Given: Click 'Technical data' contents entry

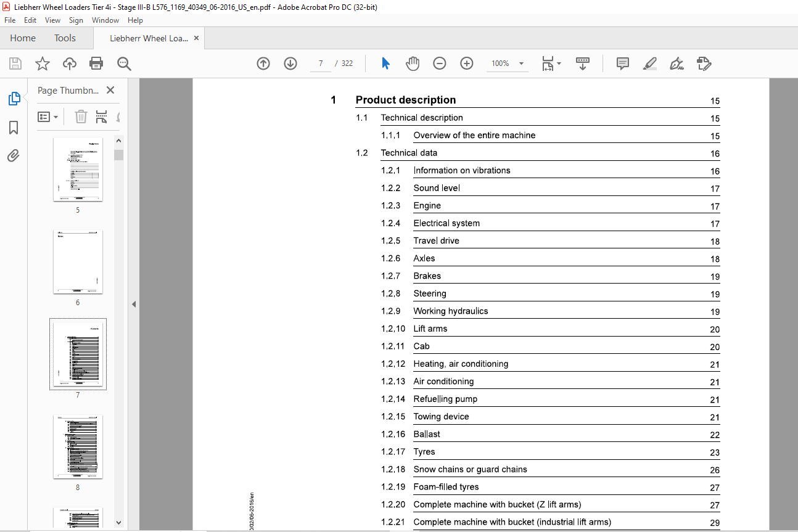Looking at the screenshot, I should (409, 153).
